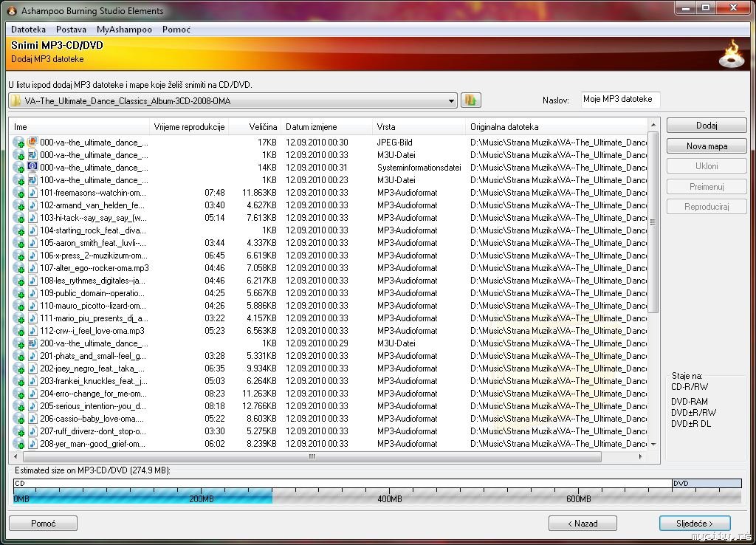Click music note icon for 106-x-press_2--muzikizum
Screen dimensions: 756x545
pyautogui.click(x=32, y=255)
